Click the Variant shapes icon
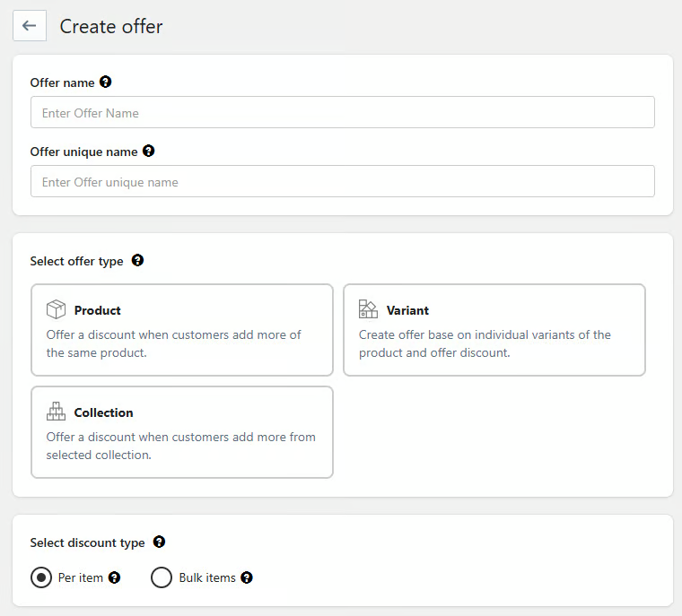 368,309
